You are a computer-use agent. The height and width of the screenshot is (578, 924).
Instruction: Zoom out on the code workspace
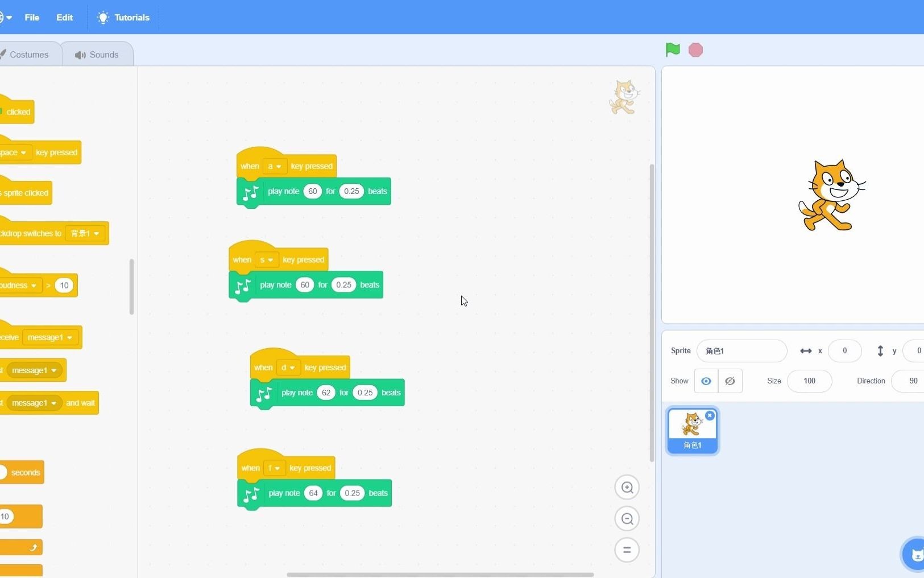coord(627,518)
